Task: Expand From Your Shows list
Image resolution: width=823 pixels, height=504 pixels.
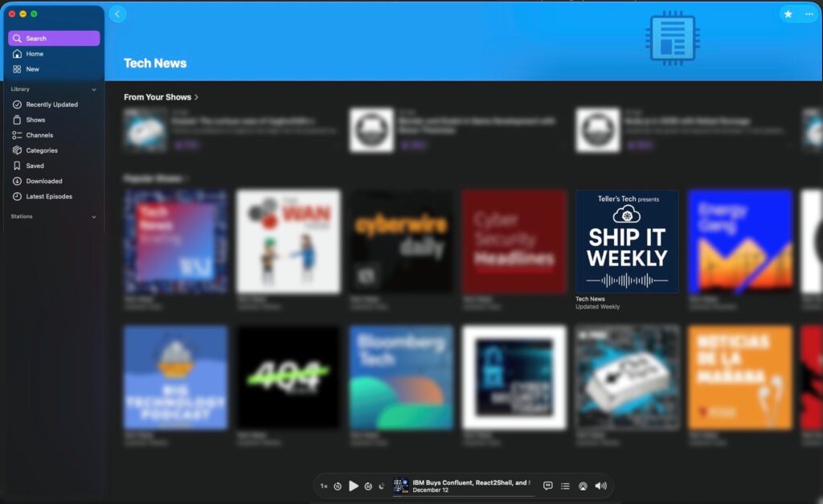Action: [x=195, y=96]
